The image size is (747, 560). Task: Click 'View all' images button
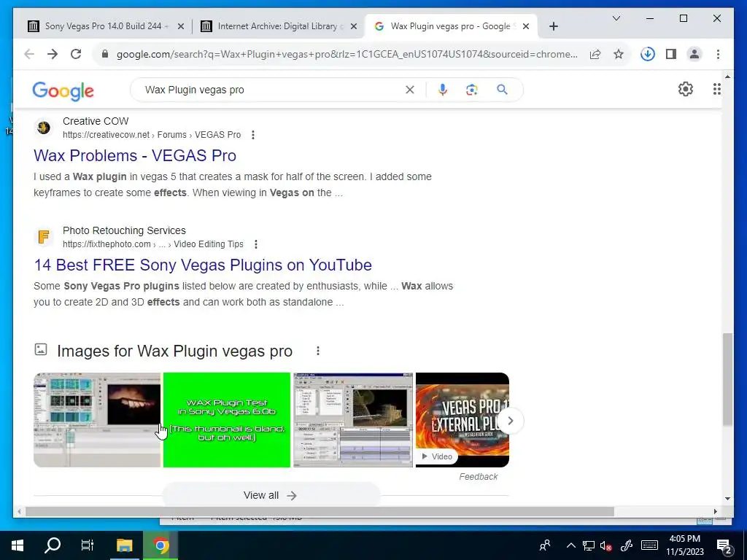click(x=271, y=495)
